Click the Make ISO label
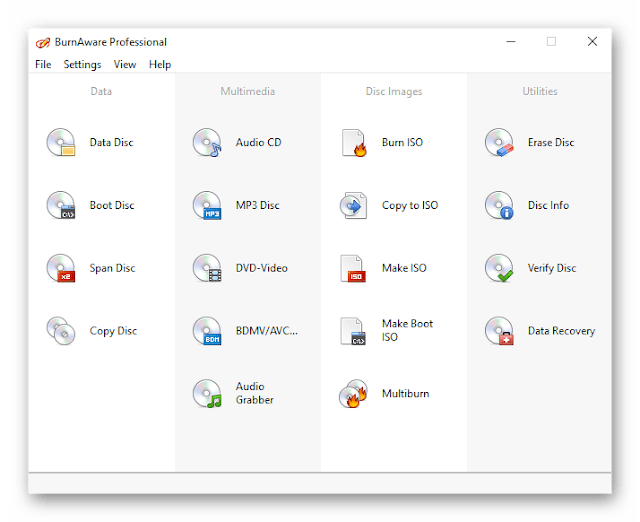Screen dimensions: 640x522 pos(404,268)
